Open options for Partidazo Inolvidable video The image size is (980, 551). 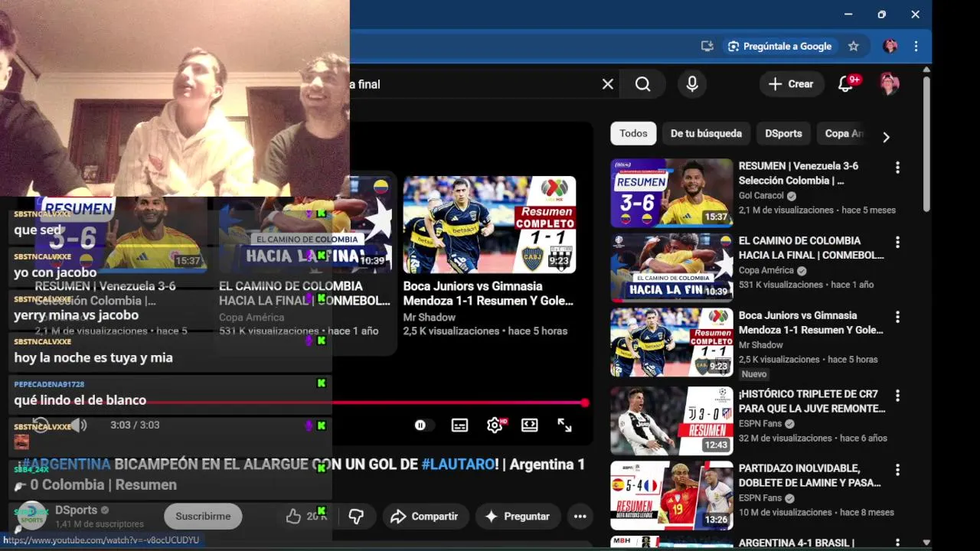pyautogui.click(x=897, y=470)
